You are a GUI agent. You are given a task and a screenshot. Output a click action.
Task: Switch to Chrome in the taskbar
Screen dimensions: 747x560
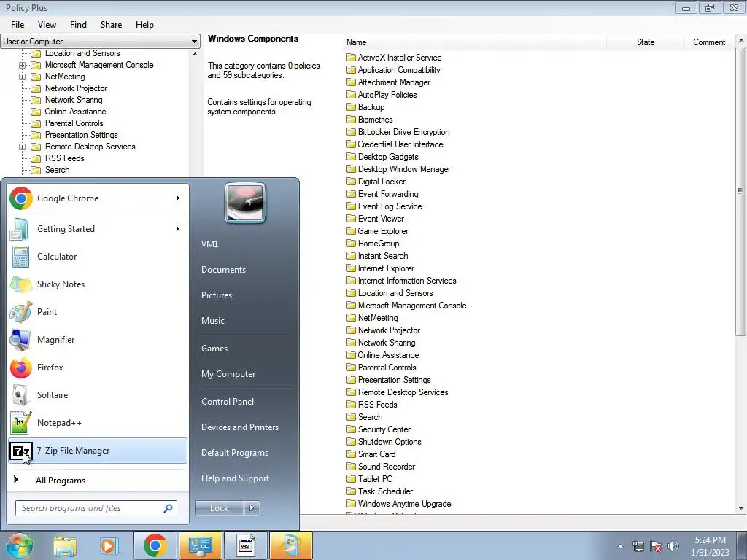155,545
